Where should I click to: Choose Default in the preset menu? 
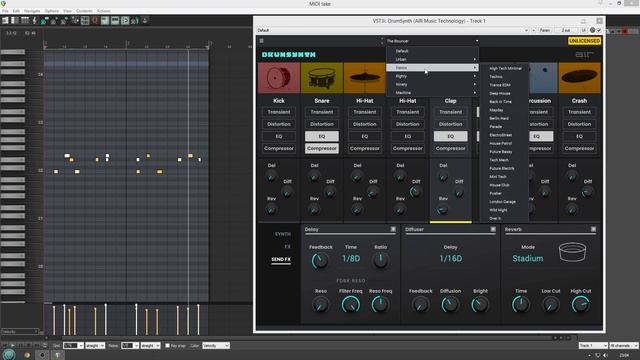432,51
